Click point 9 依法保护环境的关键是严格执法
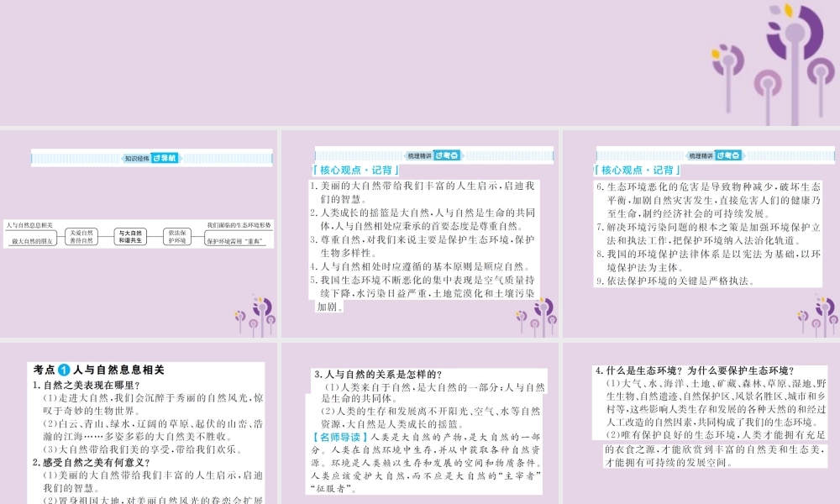Viewport: 840px width, 504px height. [676, 281]
